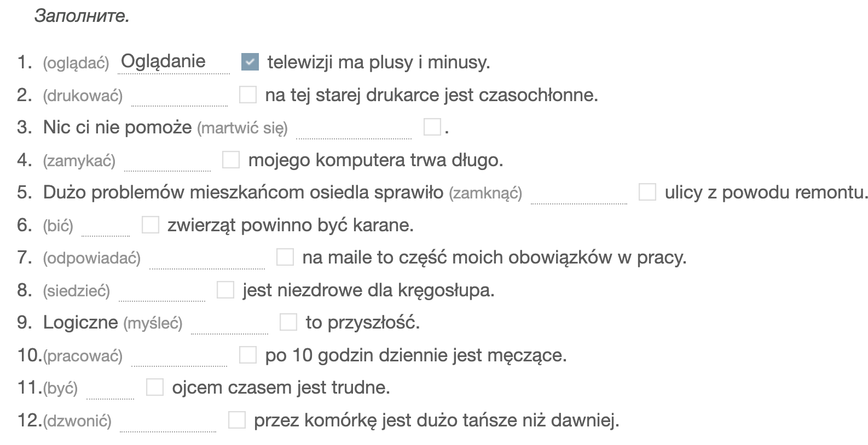The width and height of the screenshot is (868, 445).
Task: Click the blank field after (bić)
Action: click(x=106, y=225)
